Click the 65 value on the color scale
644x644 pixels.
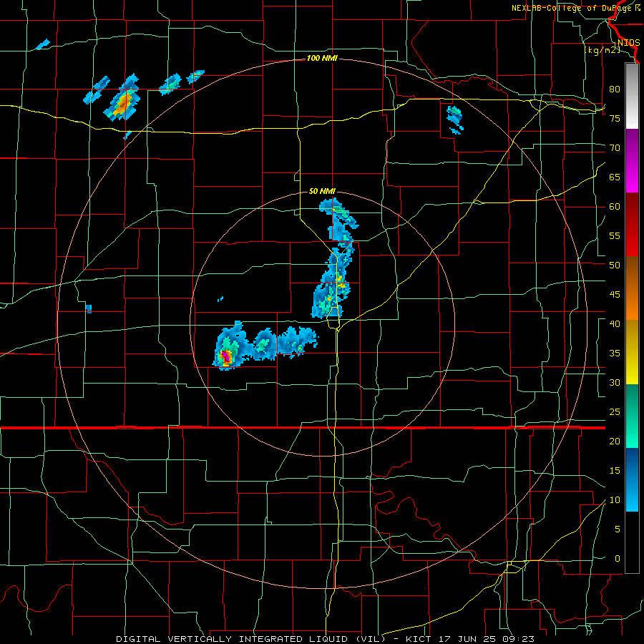point(615,177)
